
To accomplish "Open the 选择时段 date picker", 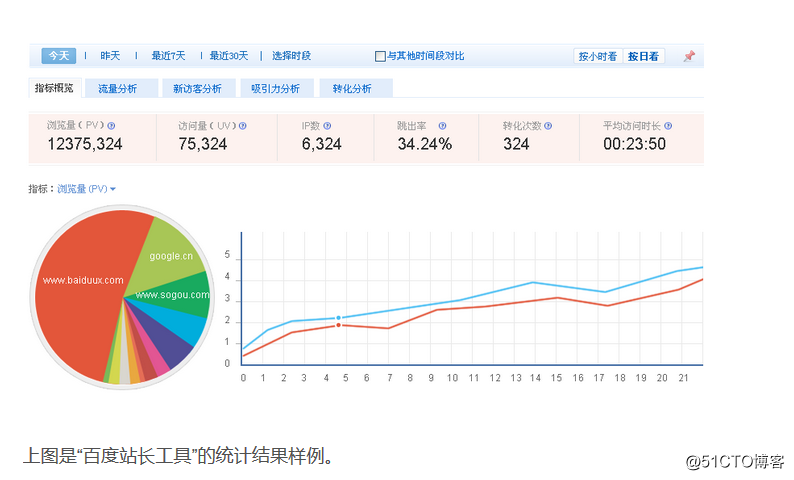I will [291, 56].
